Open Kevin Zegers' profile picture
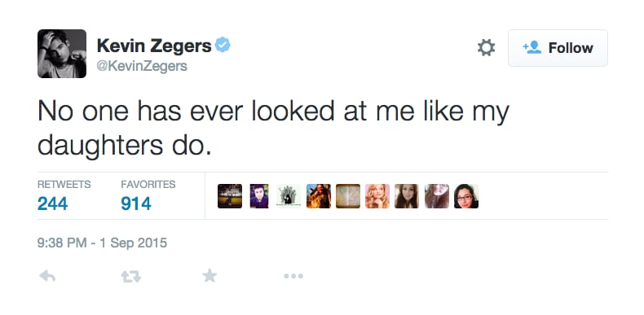 point(62,54)
